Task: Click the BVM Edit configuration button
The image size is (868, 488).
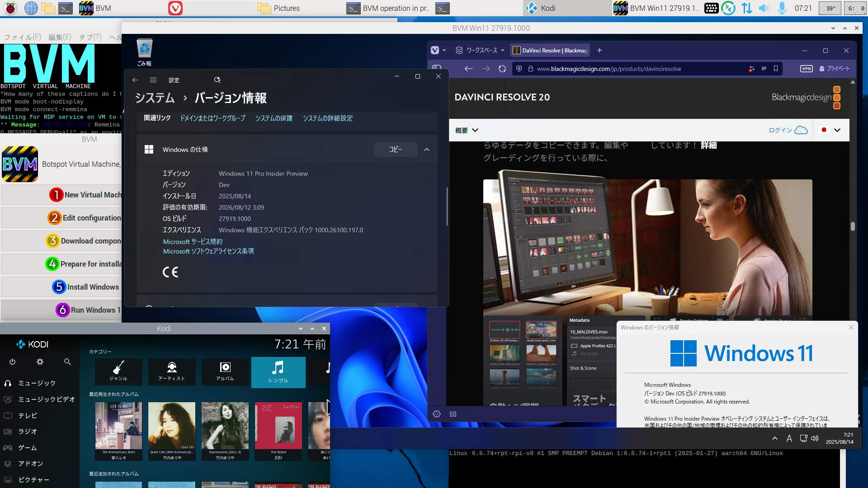Action: click(62, 218)
